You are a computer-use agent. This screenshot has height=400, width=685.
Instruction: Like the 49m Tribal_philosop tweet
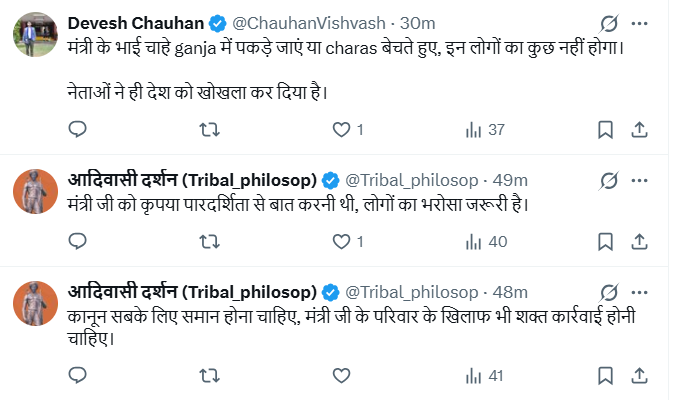click(341, 241)
